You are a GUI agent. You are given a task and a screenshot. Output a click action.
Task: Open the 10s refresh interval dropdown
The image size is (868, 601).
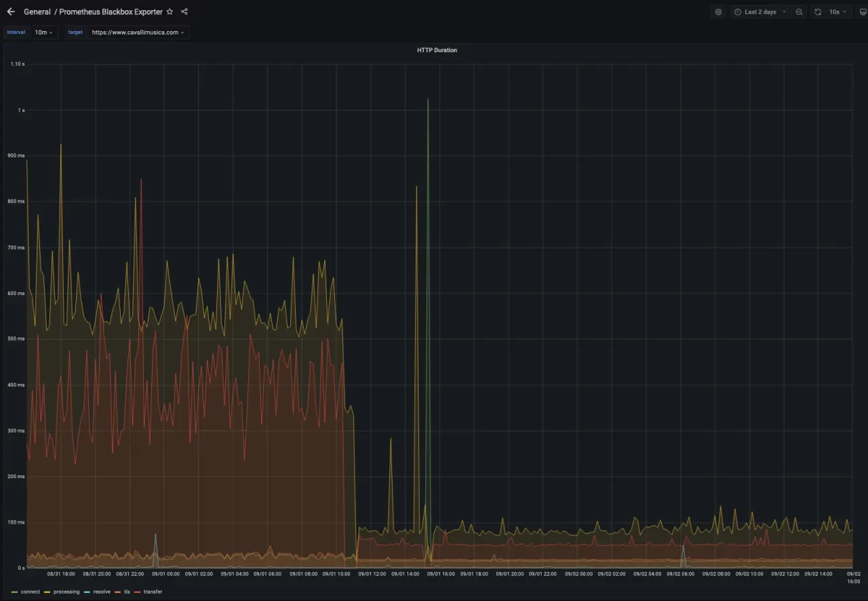click(837, 12)
